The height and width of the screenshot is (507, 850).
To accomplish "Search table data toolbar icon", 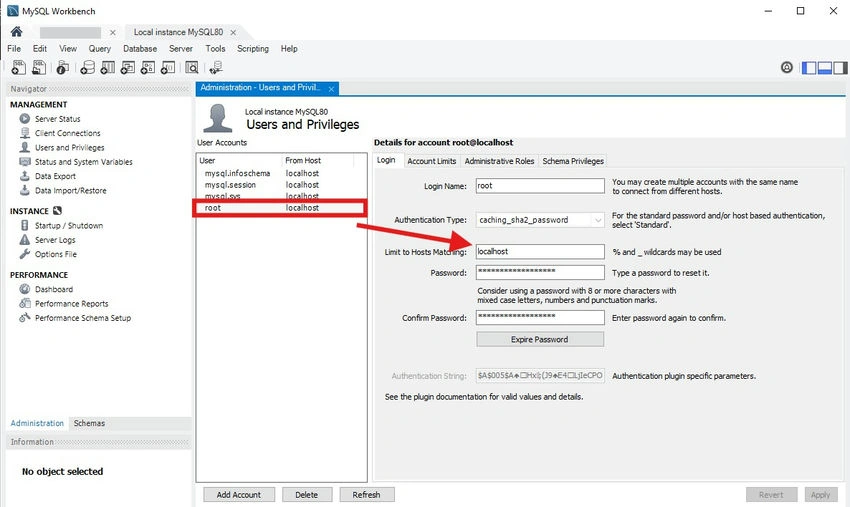I will coord(191,67).
